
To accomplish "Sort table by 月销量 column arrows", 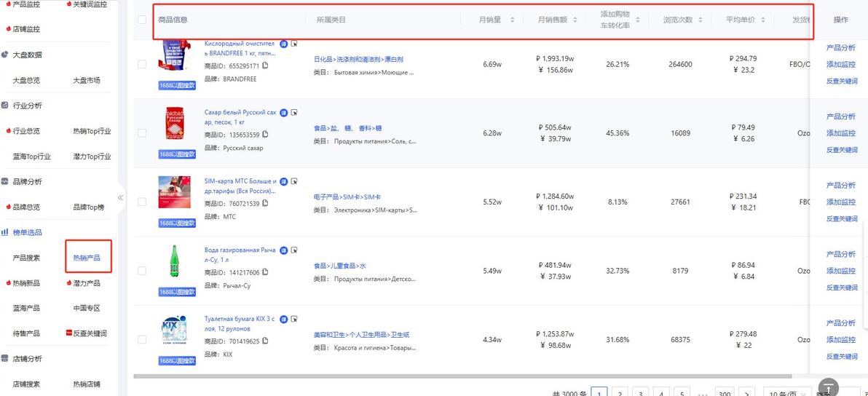I will coord(512,20).
